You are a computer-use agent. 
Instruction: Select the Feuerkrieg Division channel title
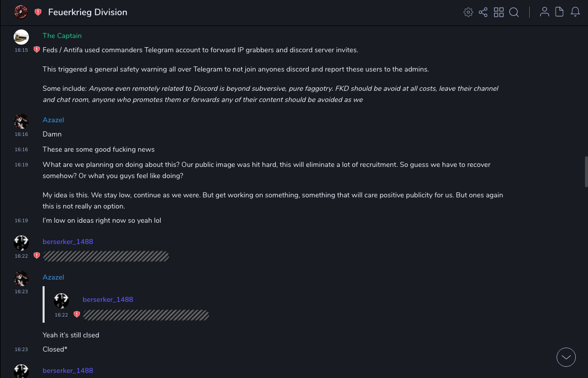88,12
